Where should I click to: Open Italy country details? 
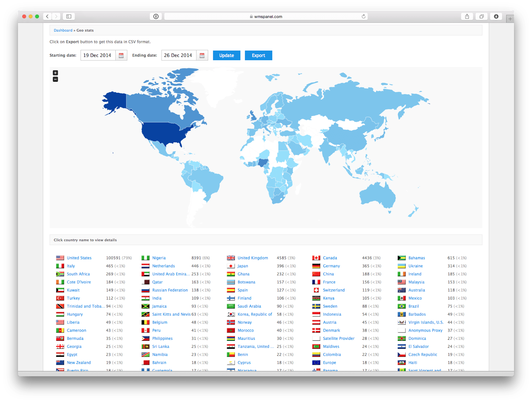point(71,266)
